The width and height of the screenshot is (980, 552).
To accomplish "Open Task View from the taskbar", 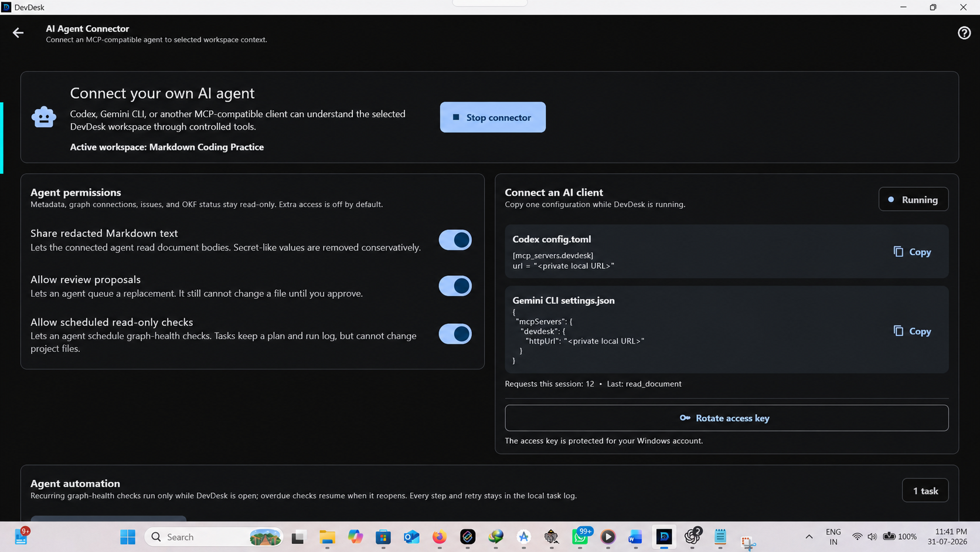I will coord(298,537).
